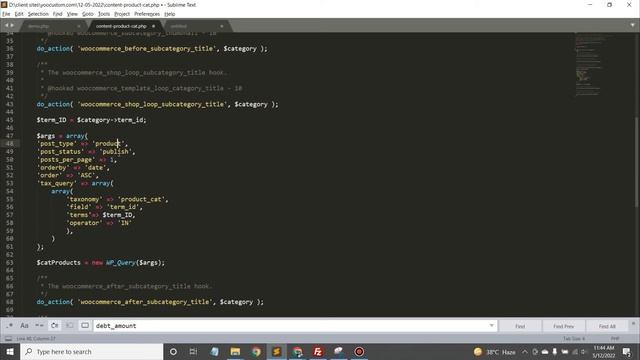This screenshot has width=640, height=360.
Task: Click the Find All button
Action: 607,326
